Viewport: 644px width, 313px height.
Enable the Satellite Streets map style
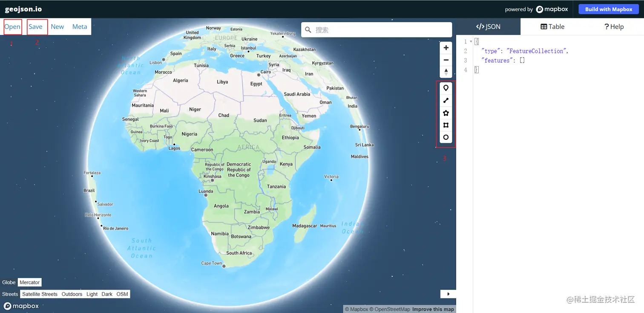click(40, 294)
